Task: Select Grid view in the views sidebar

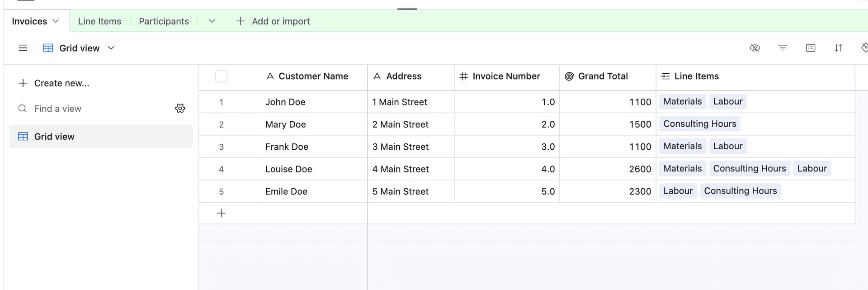Action: point(101,137)
